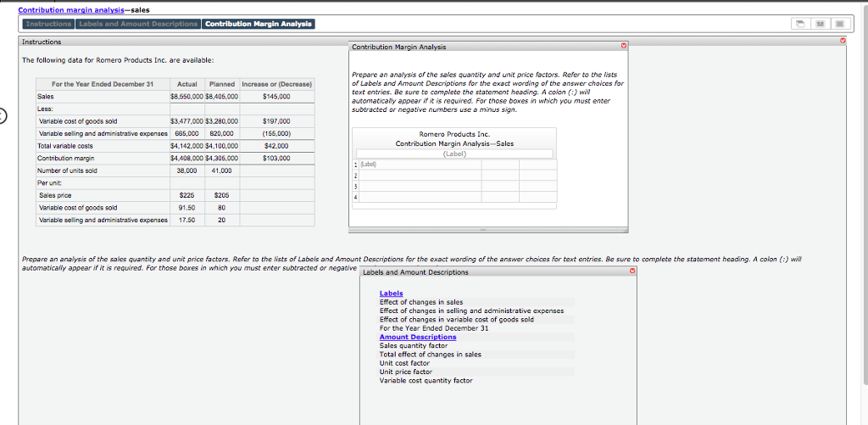Open the Labels and Amount Descriptions tab

pos(138,24)
